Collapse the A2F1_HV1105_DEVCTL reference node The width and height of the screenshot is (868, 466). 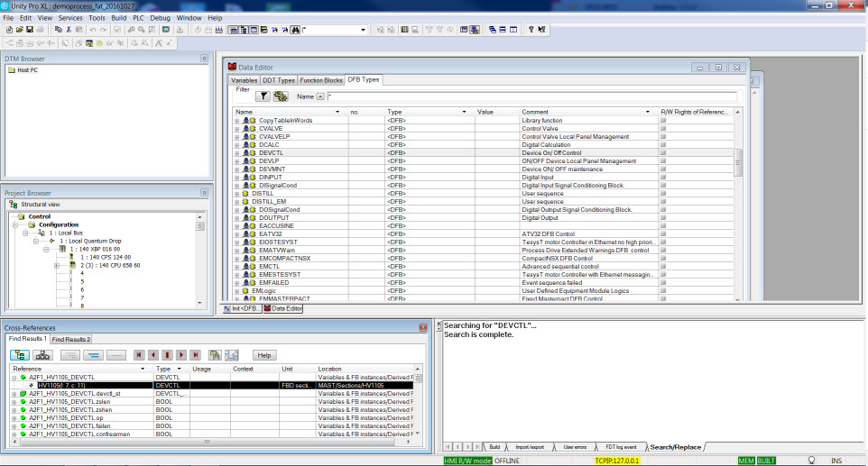(x=14, y=378)
